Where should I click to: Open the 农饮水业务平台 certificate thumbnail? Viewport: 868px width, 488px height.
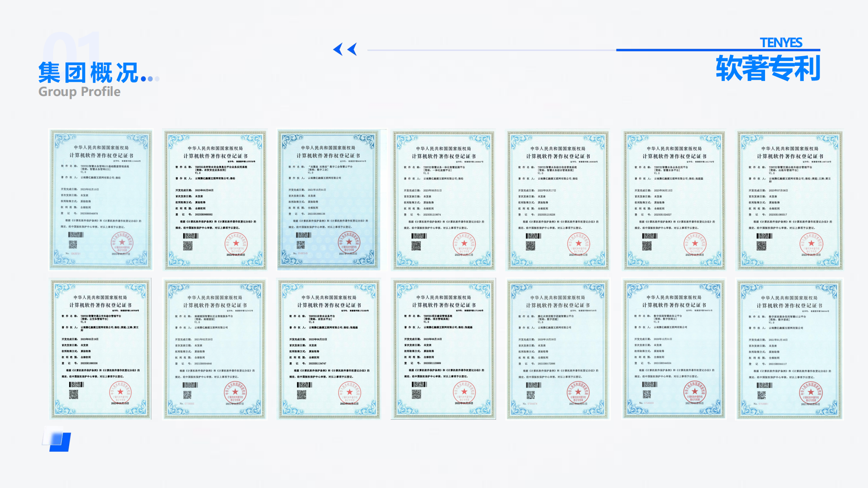pyautogui.click(x=329, y=349)
